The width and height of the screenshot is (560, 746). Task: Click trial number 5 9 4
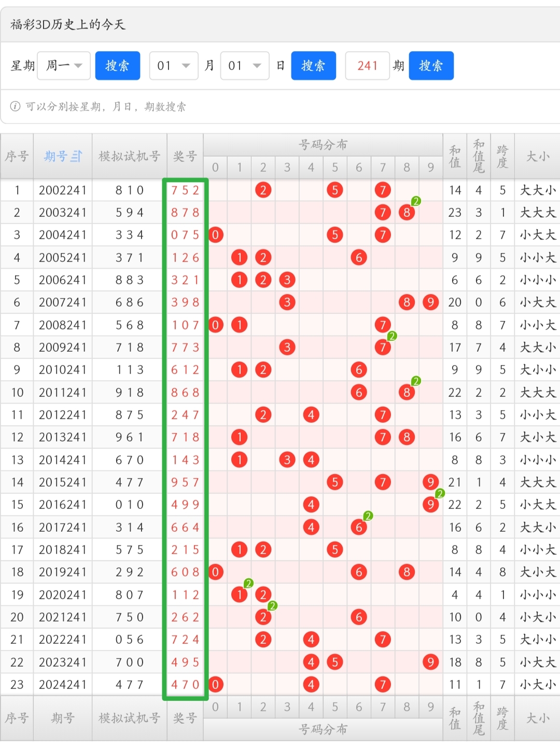(x=130, y=213)
